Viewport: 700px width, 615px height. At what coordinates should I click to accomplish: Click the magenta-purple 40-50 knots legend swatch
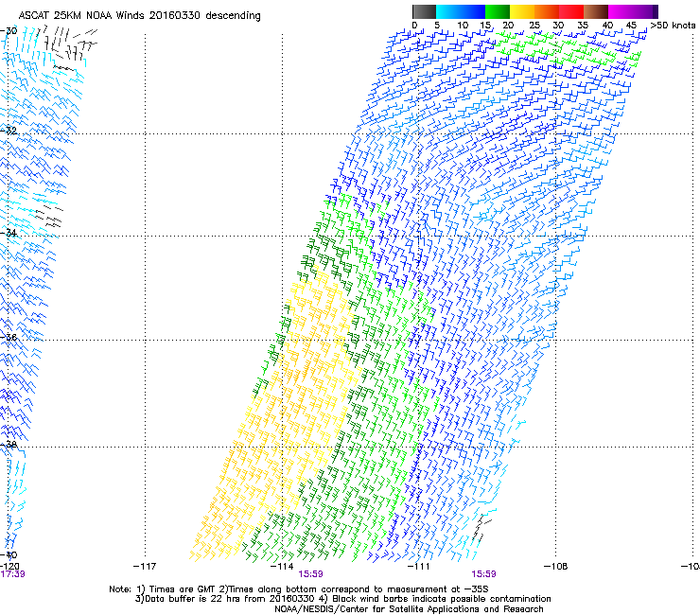(633, 11)
